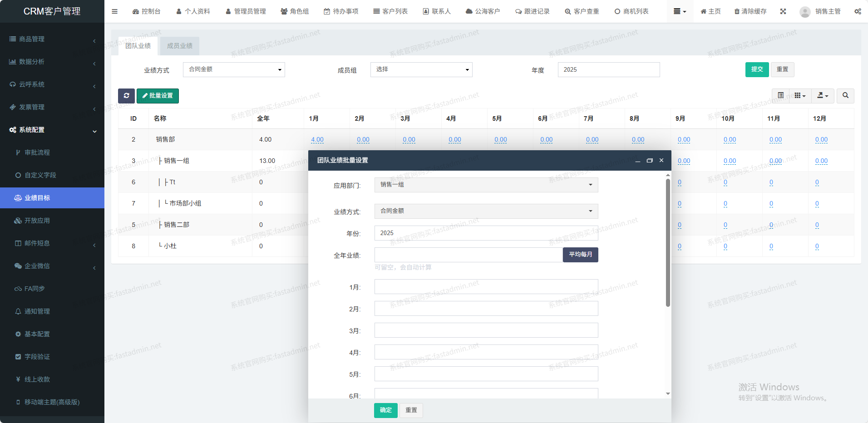Viewport: 868px width, 423px height.
Task: Expand the 商品管理 sidebar menu
Action: [52, 39]
